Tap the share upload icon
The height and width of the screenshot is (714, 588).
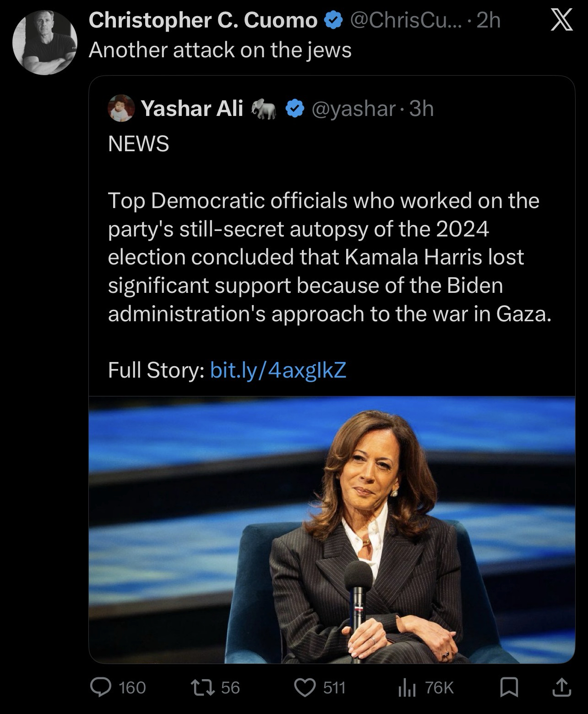click(x=563, y=687)
